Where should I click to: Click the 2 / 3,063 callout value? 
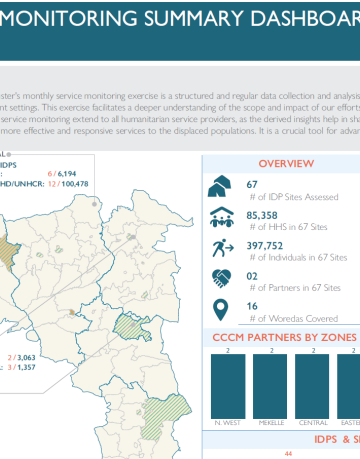click(x=21, y=358)
